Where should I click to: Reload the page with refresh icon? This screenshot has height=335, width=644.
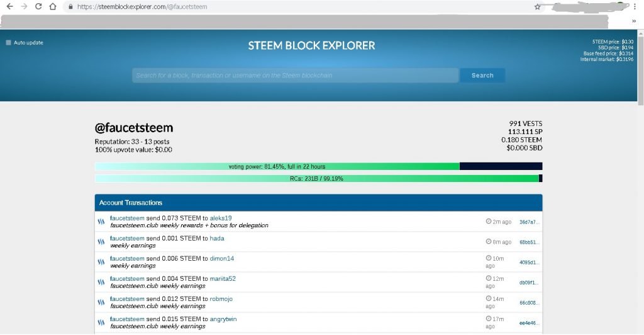[x=38, y=6]
